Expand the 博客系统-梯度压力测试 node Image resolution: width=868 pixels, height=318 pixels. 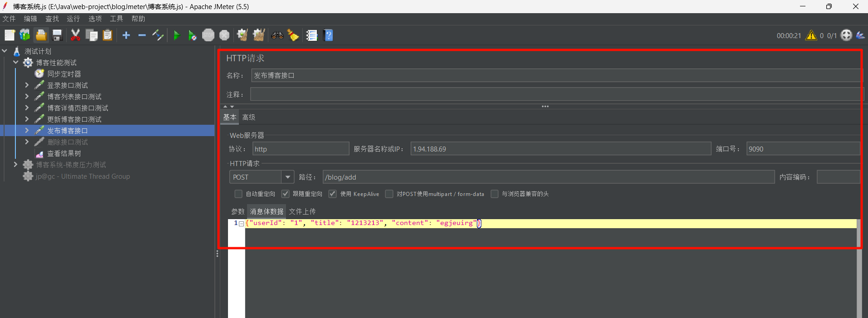click(x=16, y=164)
